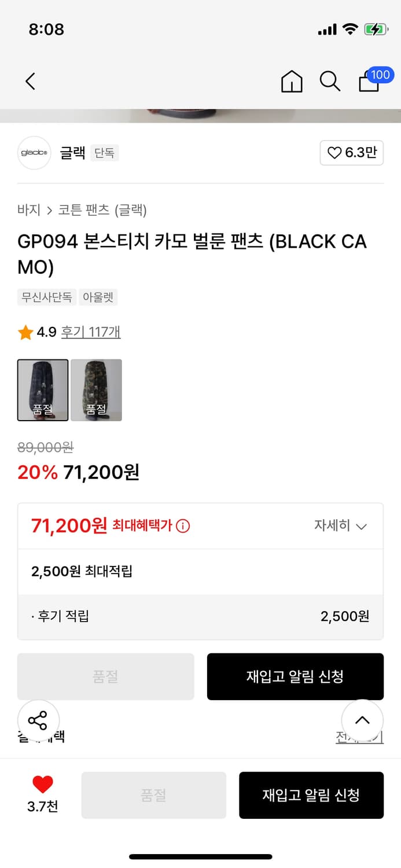Tap the scroll-to-top arrow button
The image size is (401, 868).
coord(362,720)
